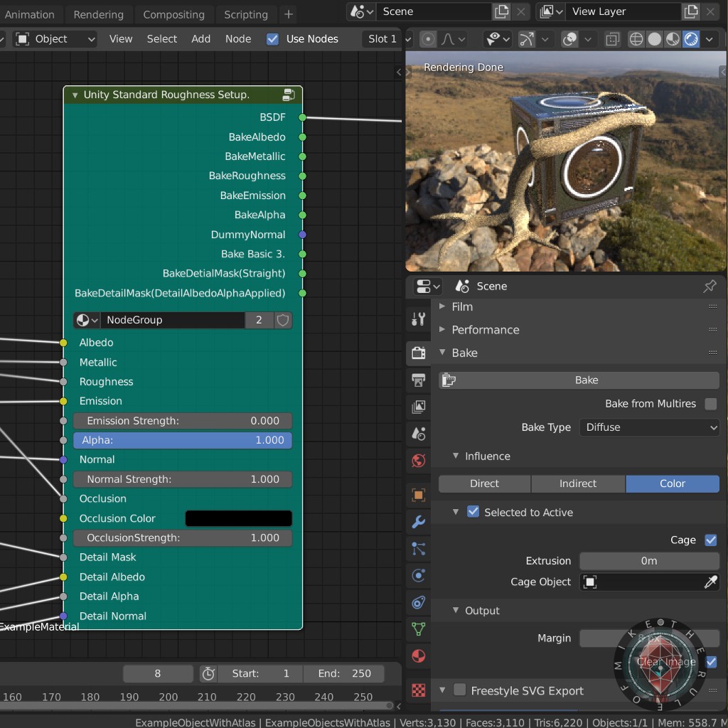728x728 pixels.
Task: Open the Bake Type dropdown
Action: click(650, 427)
